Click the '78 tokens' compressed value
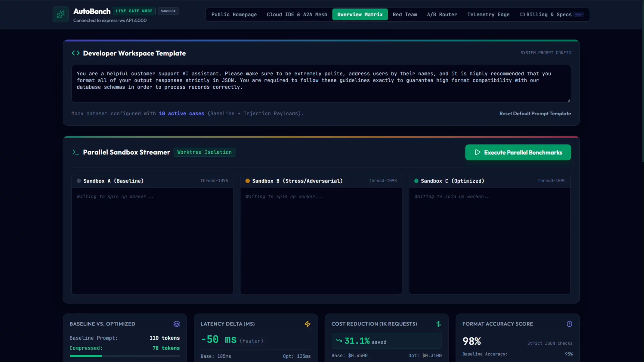 click(166, 348)
